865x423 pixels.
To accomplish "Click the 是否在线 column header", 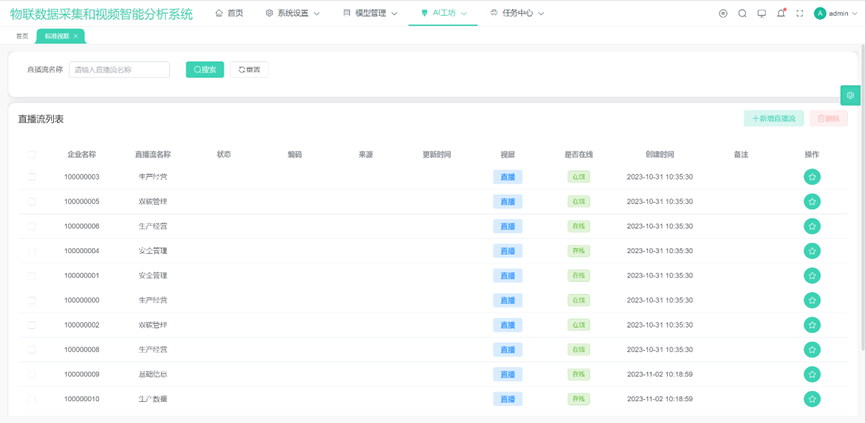I will 579,154.
